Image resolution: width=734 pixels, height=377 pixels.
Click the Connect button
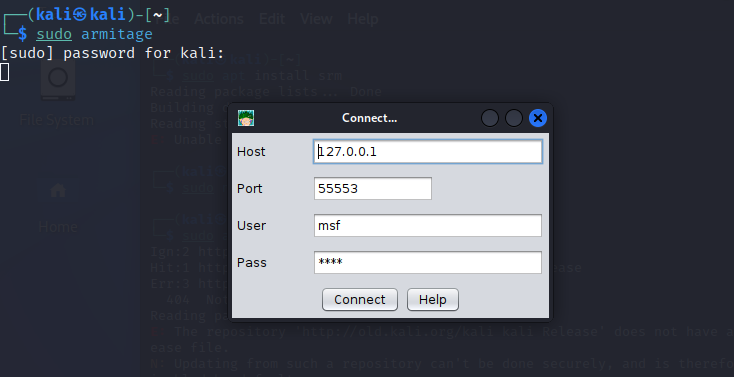[x=360, y=300]
